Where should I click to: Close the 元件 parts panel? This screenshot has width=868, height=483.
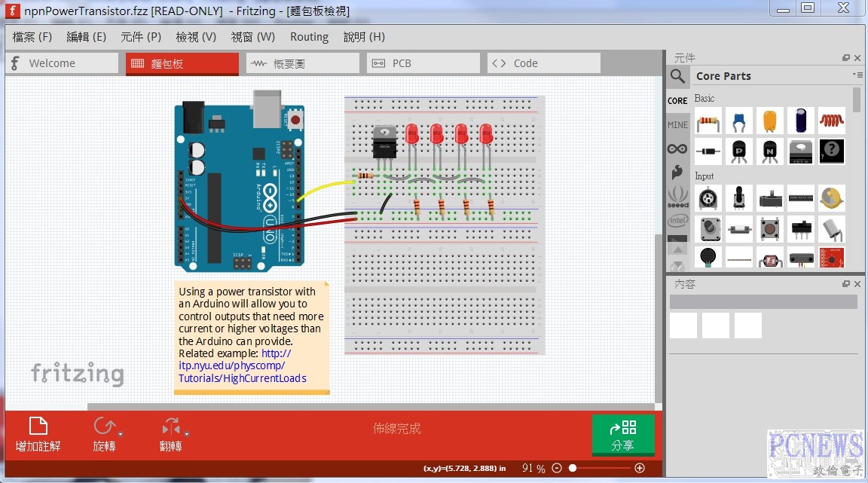pyautogui.click(x=857, y=57)
